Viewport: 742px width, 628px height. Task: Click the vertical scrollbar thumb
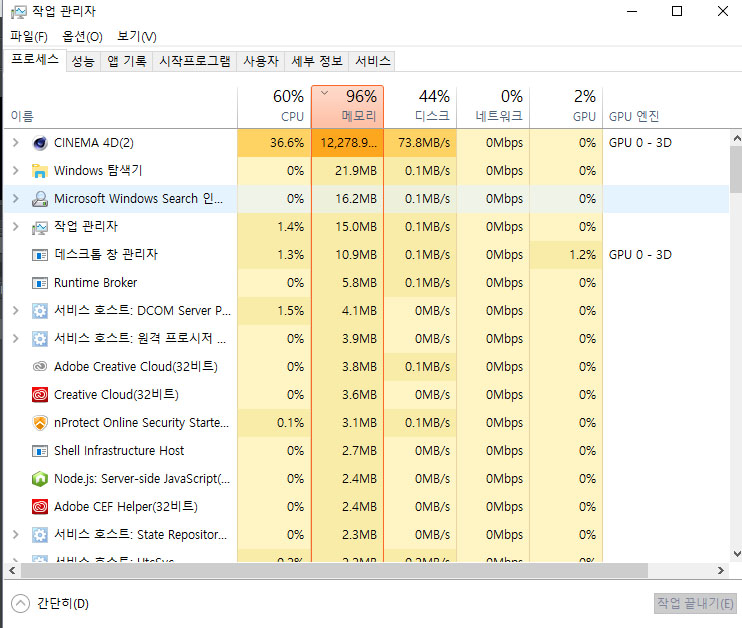pos(736,169)
